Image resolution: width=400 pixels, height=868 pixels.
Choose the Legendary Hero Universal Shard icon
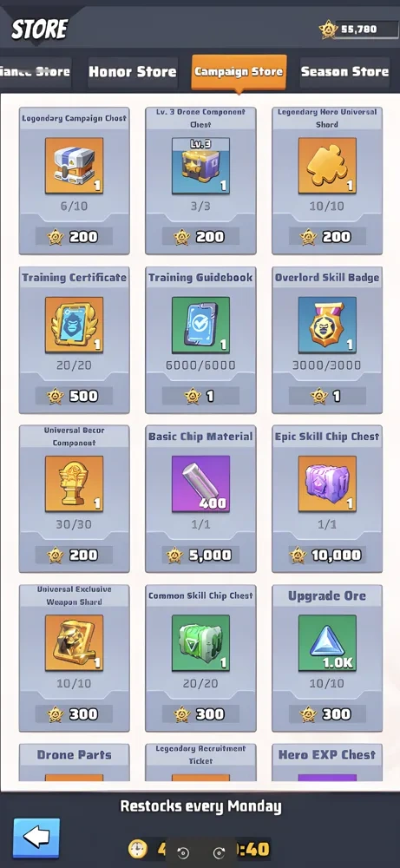coord(327,166)
